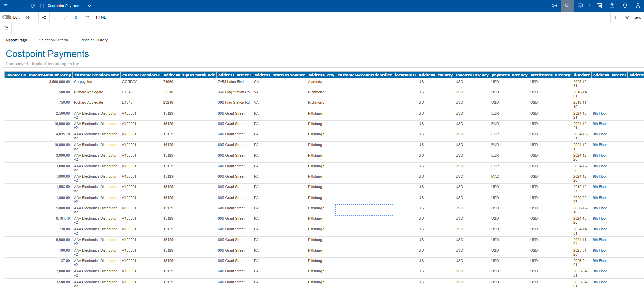Expand the save options dropdown arrow
Image resolution: width=644 pixels, height=294 pixels.
point(34,17)
